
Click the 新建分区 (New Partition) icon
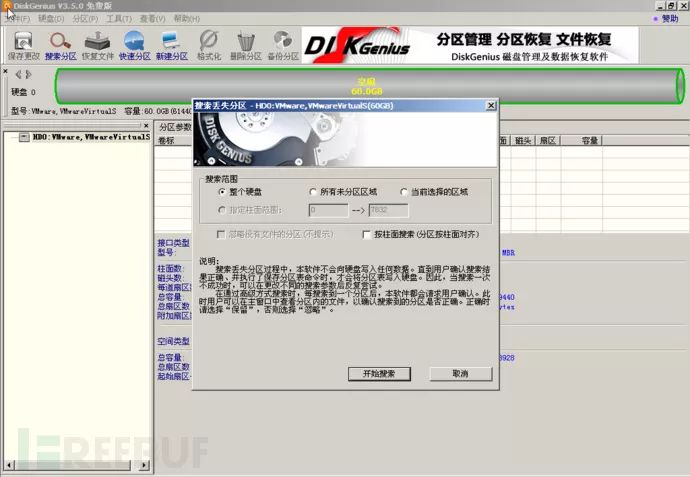click(x=172, y=46)
